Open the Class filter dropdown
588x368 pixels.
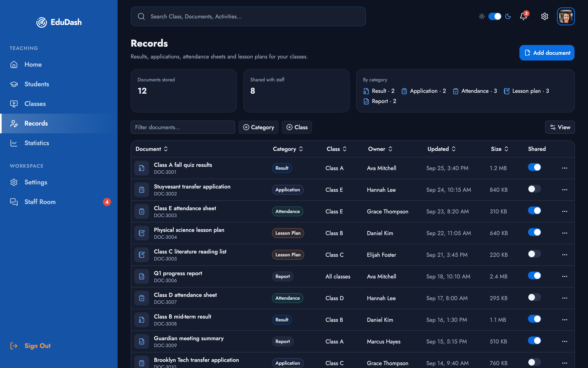coord(297,127)
